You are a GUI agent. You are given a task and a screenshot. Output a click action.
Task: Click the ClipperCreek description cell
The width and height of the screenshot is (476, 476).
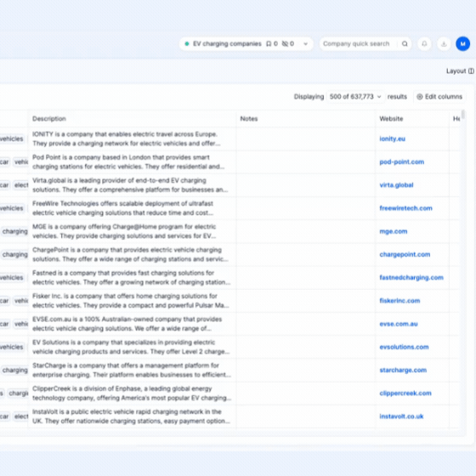(132, 393)
